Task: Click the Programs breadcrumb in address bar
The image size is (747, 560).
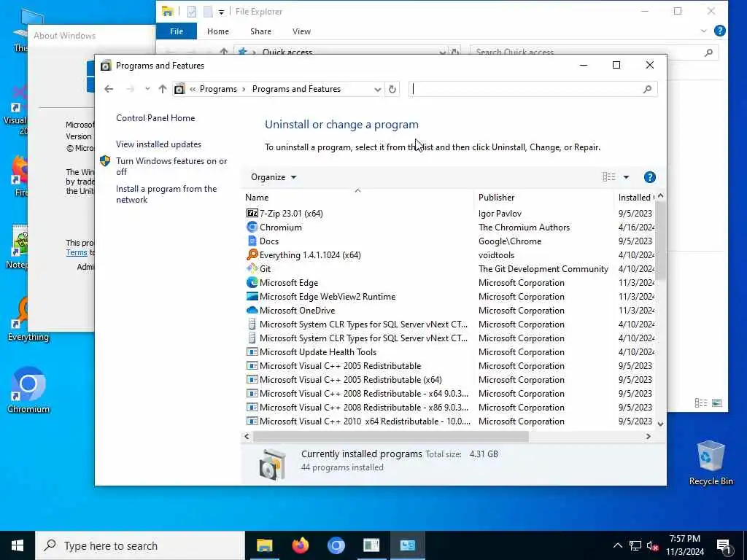Action: [218, 89]
